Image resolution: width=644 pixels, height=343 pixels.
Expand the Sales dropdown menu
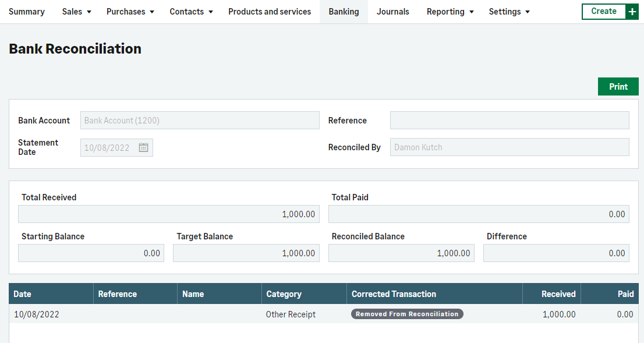click(76, 12)
